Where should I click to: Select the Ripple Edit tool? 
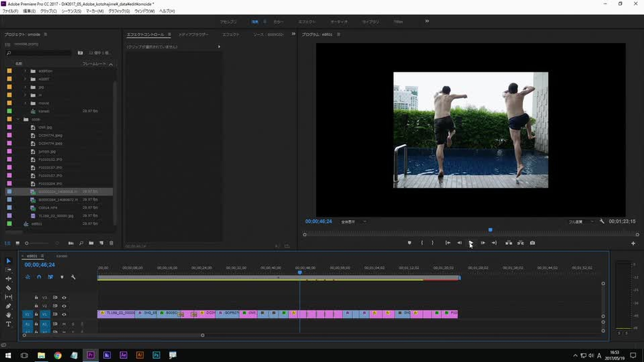point(9,279)
